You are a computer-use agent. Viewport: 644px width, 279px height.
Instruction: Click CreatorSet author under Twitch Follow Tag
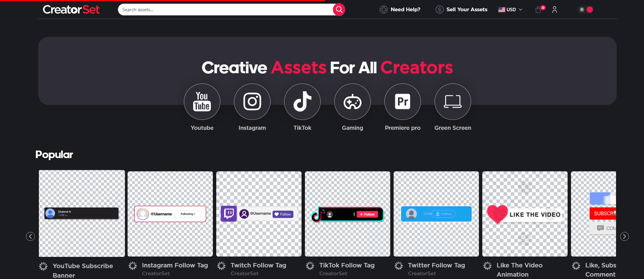click(244, 273)
